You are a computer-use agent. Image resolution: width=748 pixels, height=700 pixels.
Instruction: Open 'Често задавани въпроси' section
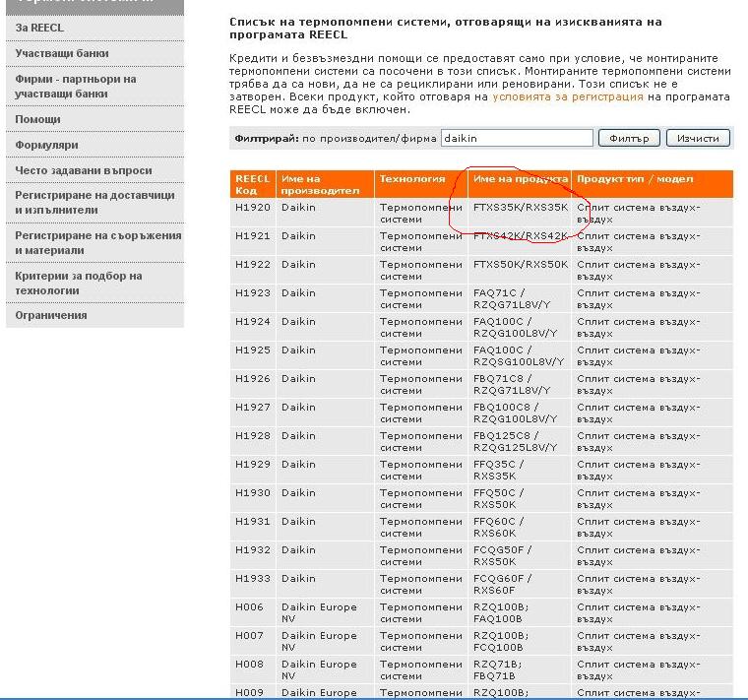[x=83, y=170]
